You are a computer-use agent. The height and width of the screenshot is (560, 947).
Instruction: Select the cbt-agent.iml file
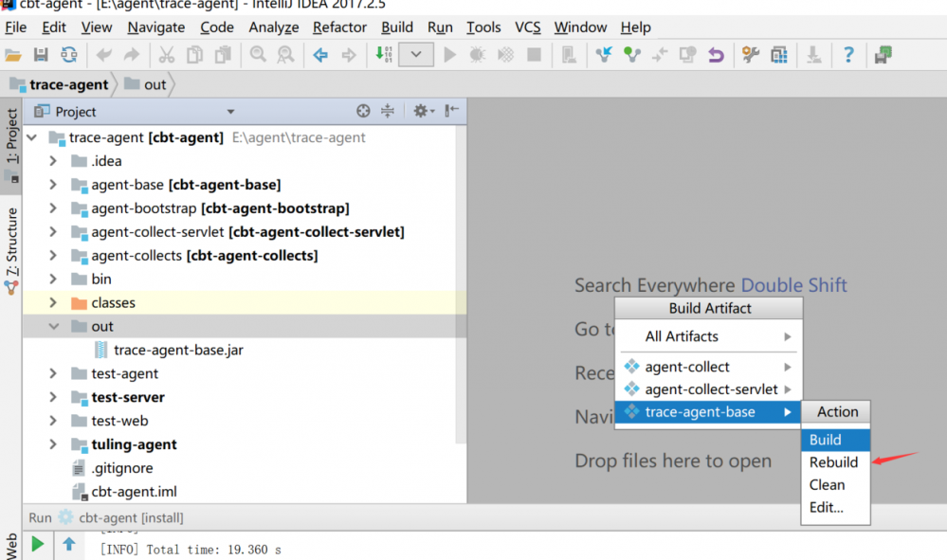[x=134, y=492]
